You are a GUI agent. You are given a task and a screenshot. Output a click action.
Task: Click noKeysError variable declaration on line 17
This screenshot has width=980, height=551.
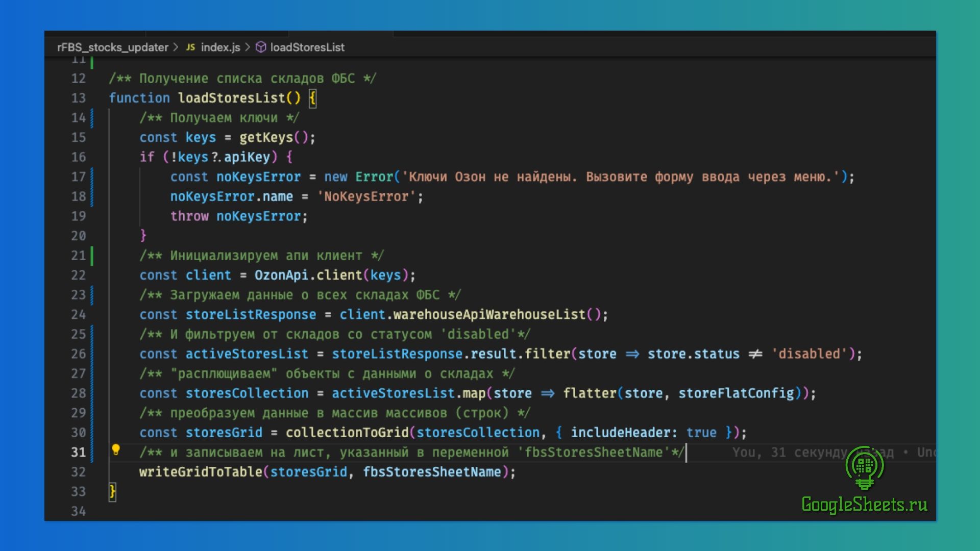(258, 177)
